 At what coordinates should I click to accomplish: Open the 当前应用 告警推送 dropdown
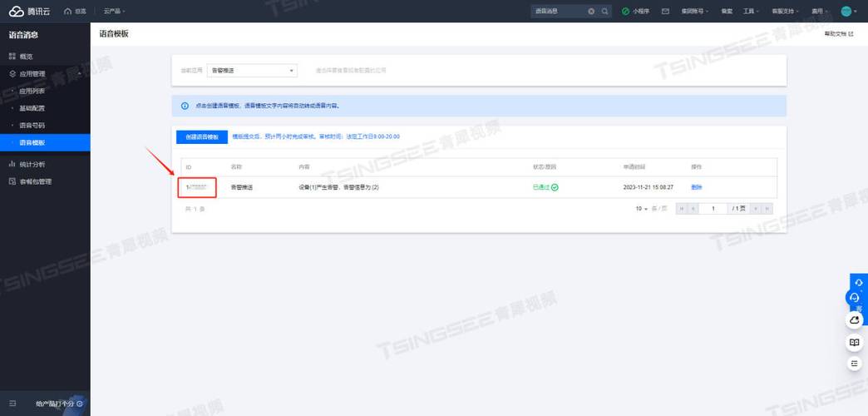point(252,71)
